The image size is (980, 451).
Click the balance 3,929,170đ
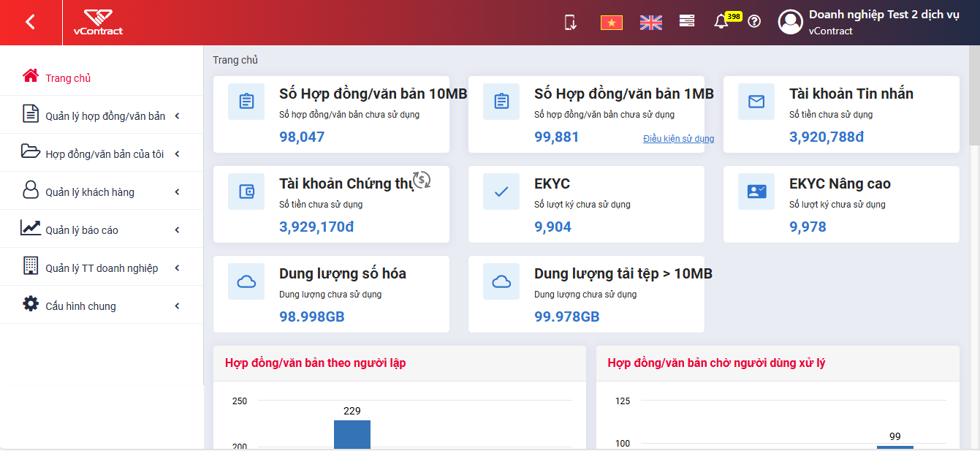316,227
